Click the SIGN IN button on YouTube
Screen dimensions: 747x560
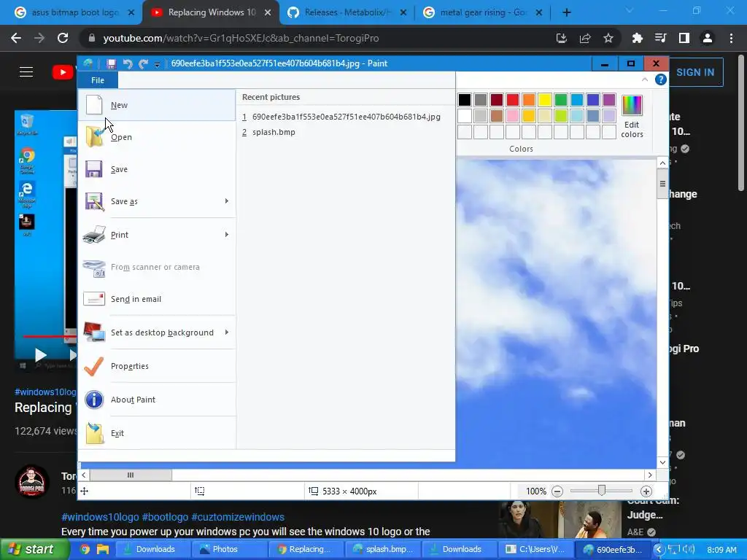click(x=695, y=72)
